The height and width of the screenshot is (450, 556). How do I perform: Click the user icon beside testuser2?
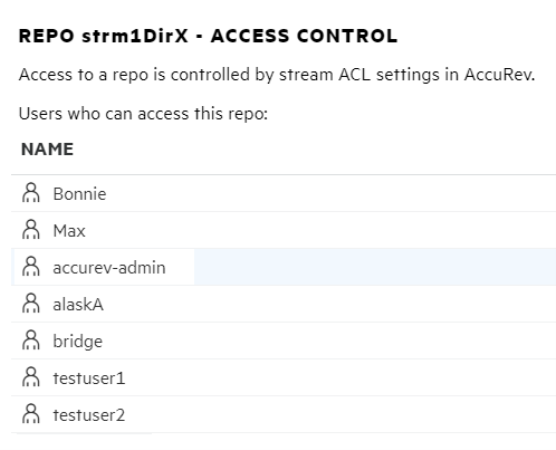point(31,414)
